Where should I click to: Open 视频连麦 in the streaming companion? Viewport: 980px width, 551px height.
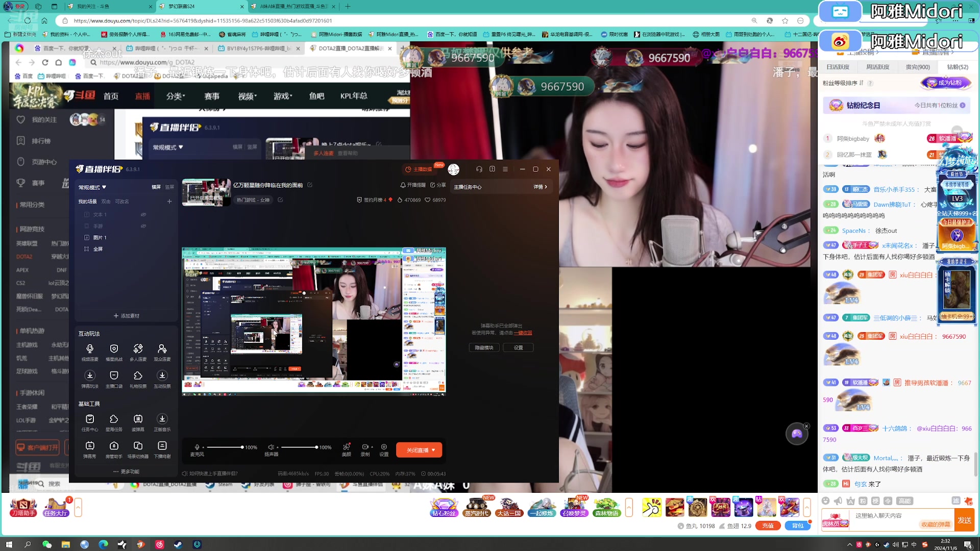tap(90, 352)
